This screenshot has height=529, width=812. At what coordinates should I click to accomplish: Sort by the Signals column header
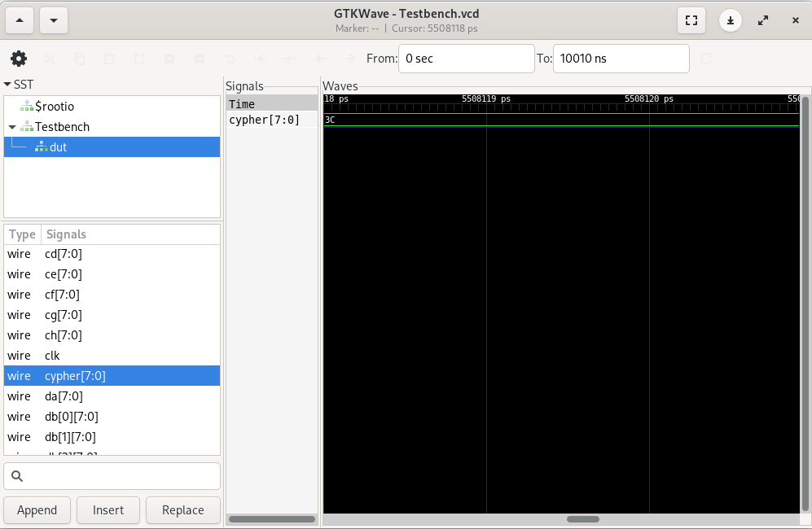click(66, 234)
